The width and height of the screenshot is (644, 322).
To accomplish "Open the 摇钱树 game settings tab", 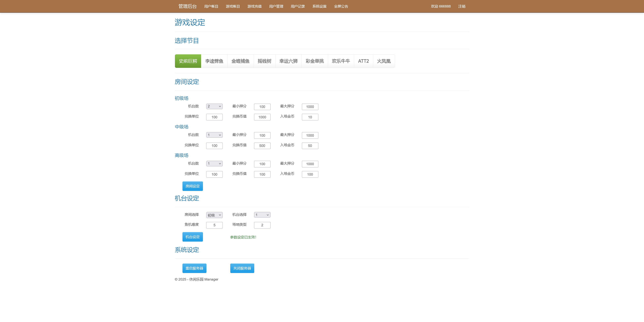I will coord(264,61).
